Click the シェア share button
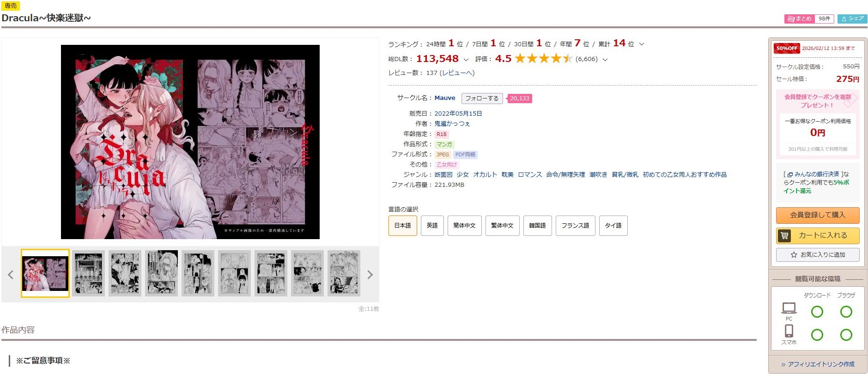The height and width of the screenshot is (376, 868). (x=852, y=18)
